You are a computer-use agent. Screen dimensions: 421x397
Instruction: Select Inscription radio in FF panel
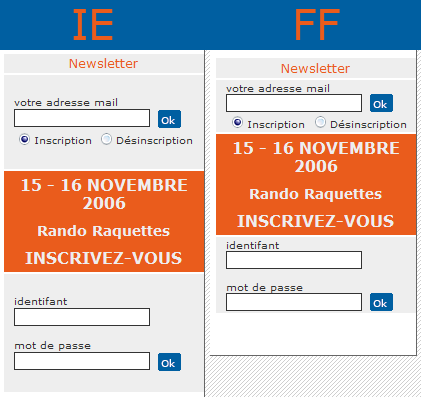(x=237, y=123)
